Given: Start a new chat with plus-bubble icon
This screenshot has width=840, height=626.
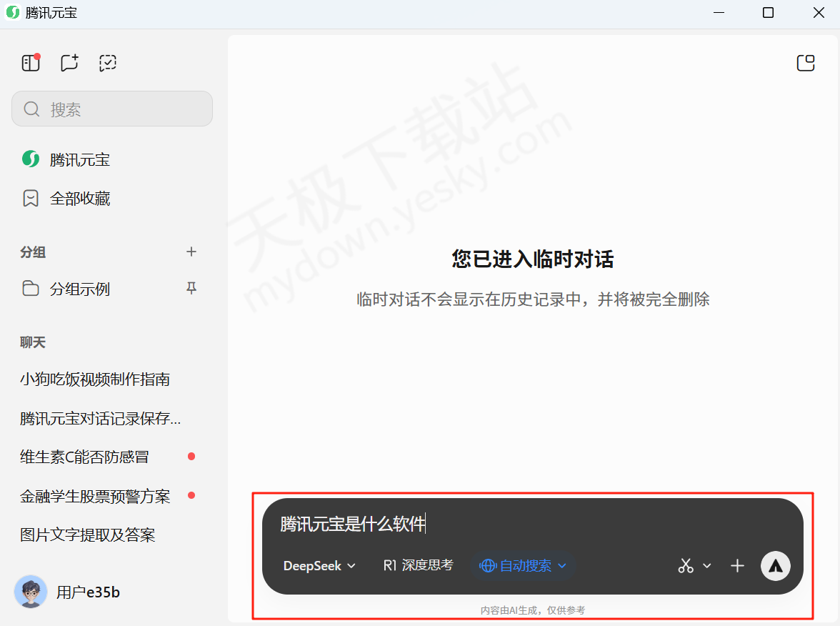Looking at the screenshot, I should pyautogui.click(x=69, y=63).
